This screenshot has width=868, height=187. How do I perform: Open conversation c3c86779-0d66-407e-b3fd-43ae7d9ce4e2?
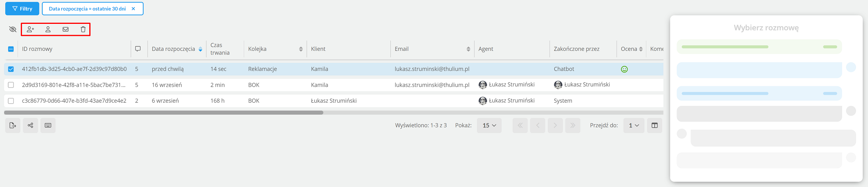(x=74, y=101)
